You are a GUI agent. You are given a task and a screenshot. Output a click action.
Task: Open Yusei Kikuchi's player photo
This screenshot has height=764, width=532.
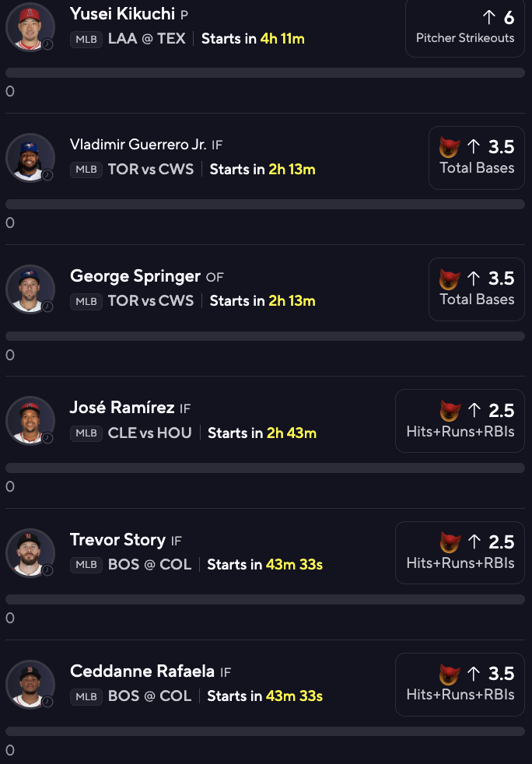tap(30, 26)
